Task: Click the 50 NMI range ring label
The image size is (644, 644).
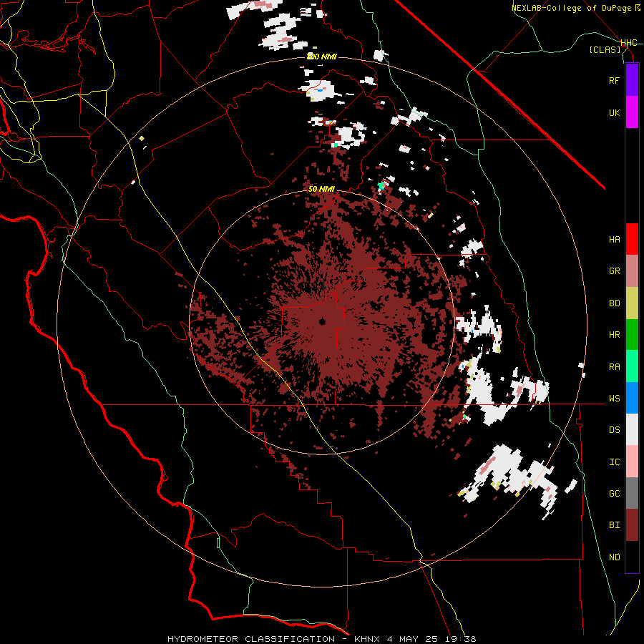Action: (x=321, y=189)
